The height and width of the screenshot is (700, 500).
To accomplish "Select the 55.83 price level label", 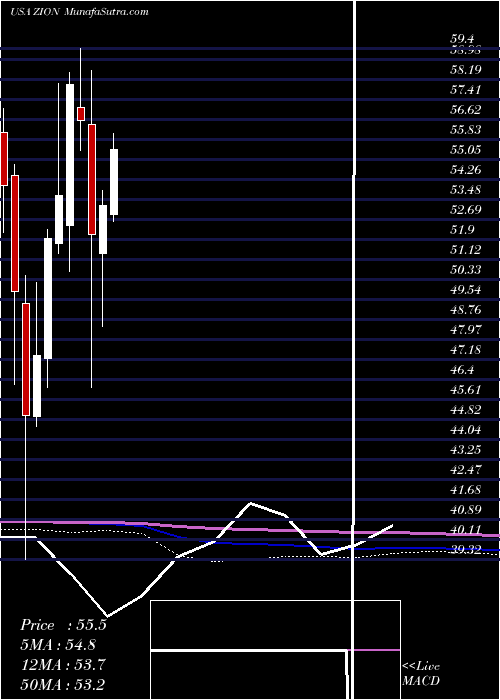I will pos(466,129).
